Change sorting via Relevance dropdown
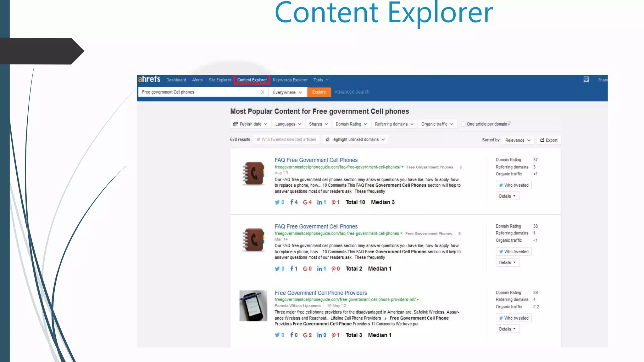 (518, 140)
